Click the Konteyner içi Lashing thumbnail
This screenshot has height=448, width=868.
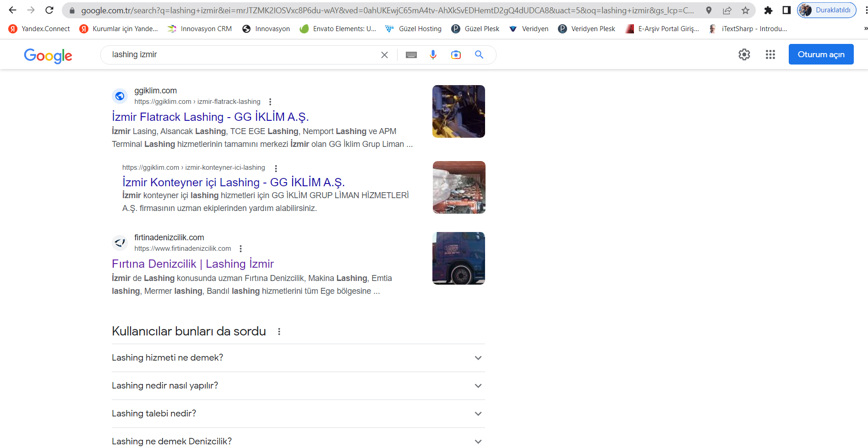(x=459, y=187)
